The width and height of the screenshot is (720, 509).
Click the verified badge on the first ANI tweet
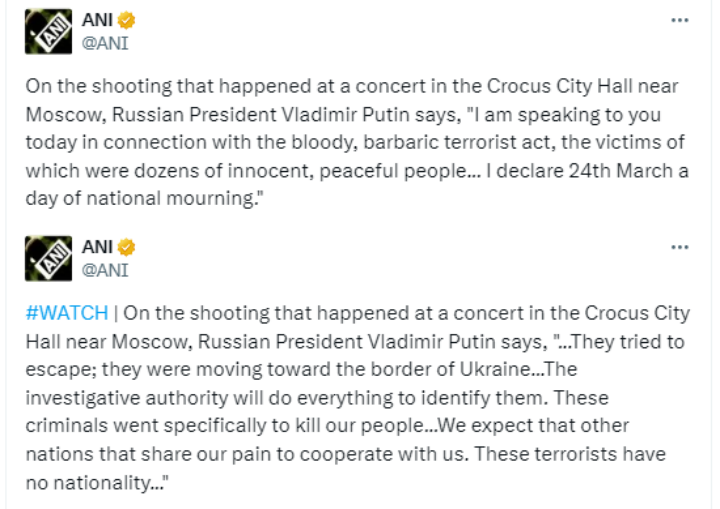coord(126,21)
